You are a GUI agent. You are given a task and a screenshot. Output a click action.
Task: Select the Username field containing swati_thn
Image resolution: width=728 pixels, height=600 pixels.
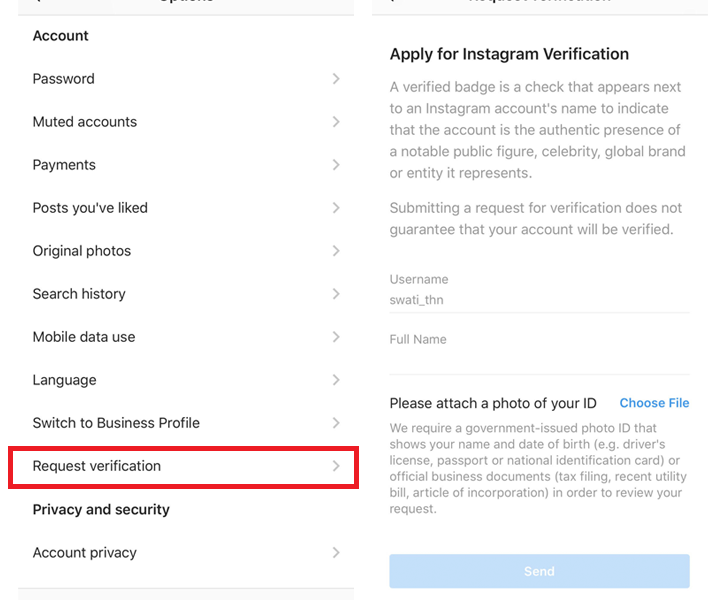coord(539,299)
